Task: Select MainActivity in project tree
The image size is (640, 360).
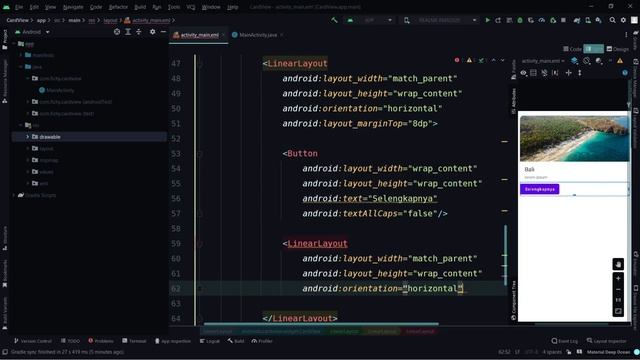Action: (x=56, y=90)
